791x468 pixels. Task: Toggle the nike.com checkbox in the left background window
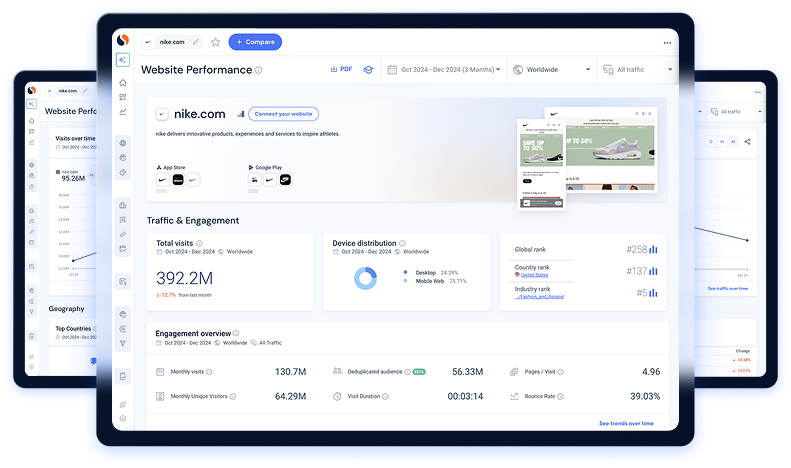point(58,172)
